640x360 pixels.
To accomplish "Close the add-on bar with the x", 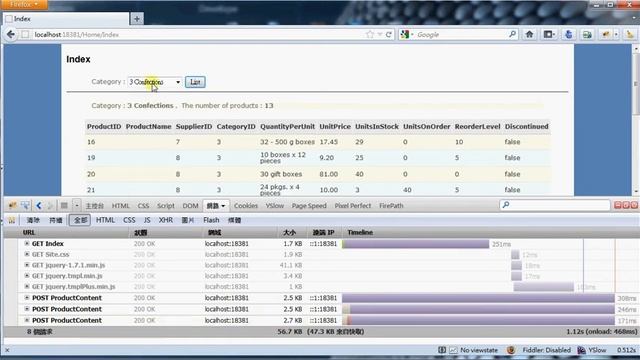I will [x=7, y=350].
